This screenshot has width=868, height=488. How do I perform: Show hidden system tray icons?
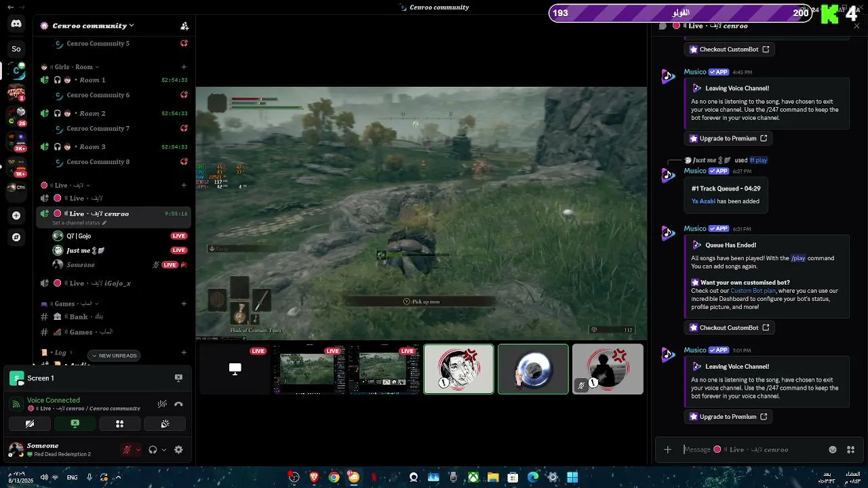click(118, 477)
